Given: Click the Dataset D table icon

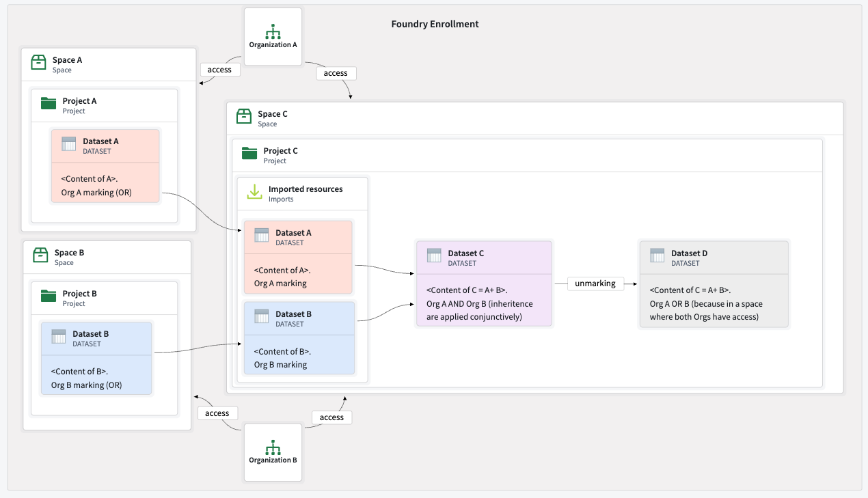Looking at the screenshot, I should tap(657, 255).
